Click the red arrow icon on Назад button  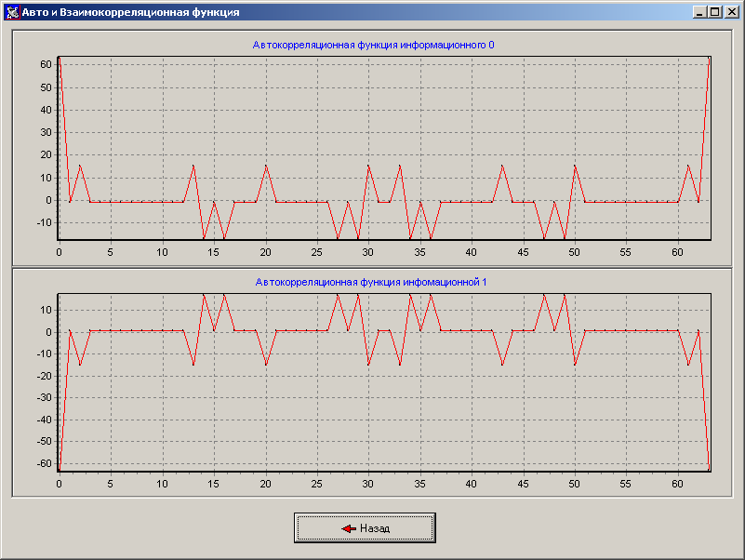point(349,528)
